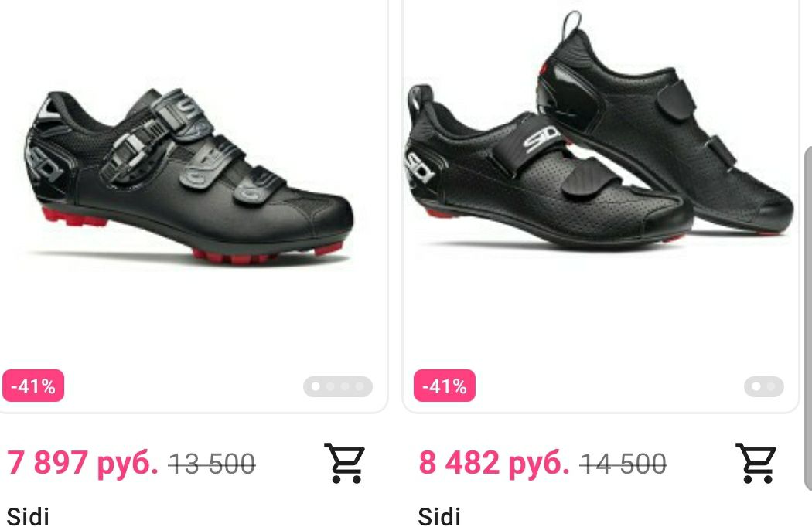The image size is (812, 527).
Task: Click the crossed-out 13 500 price
Action: [212, 464]
